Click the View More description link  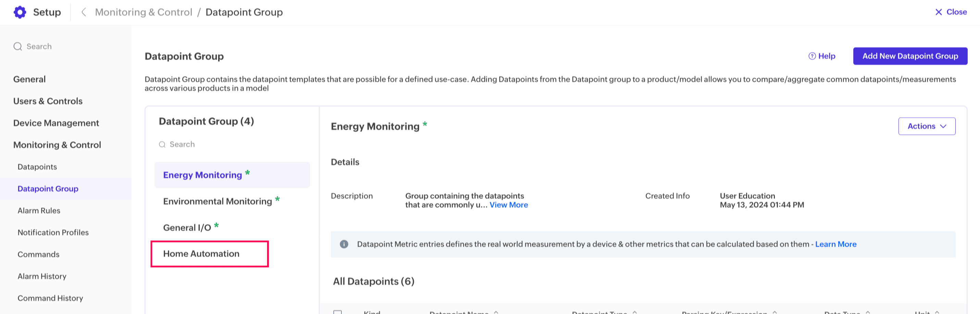[508, 205]
